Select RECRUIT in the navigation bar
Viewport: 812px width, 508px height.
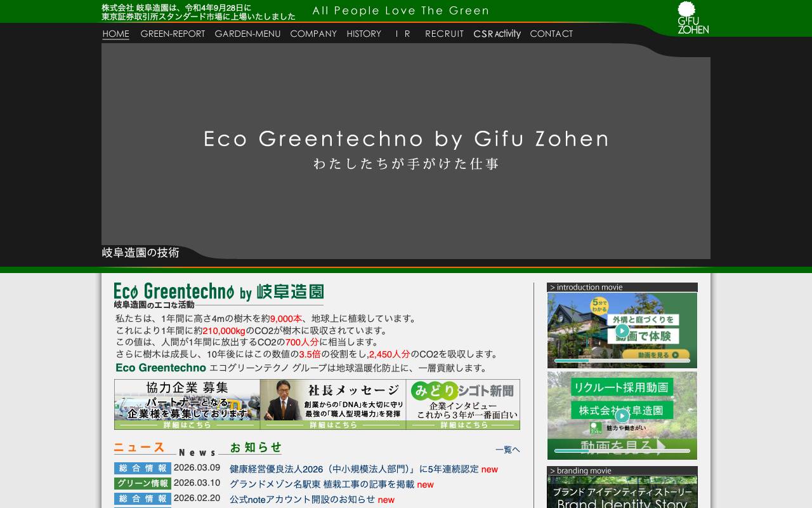pyautogui.click(x=444, y=34)
